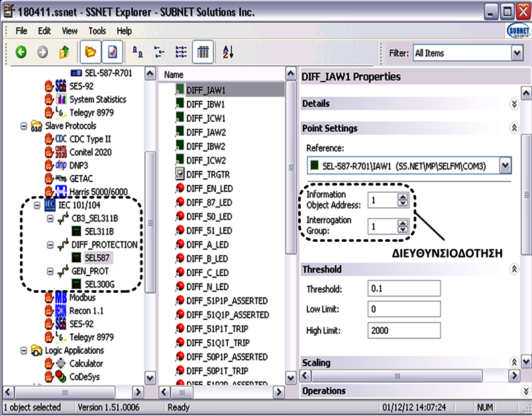
Task: Click the properties pane scroll up arrow
Action: (x=526, y=93)
